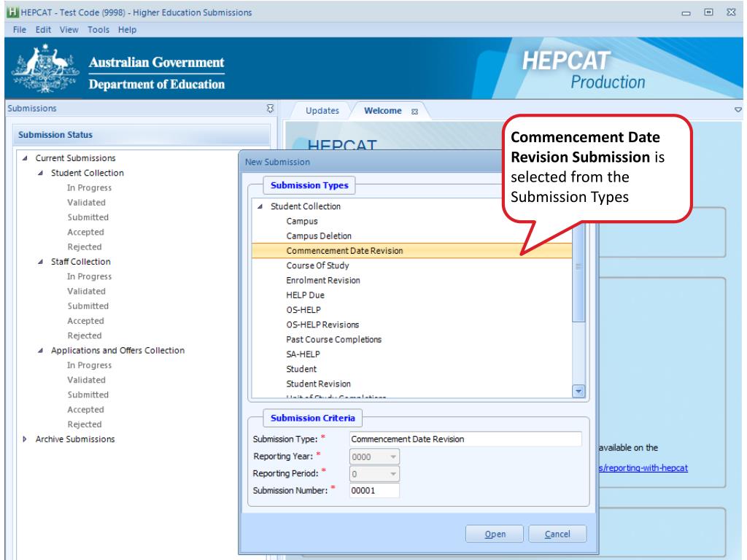Open the File menu

coord(20,29)
